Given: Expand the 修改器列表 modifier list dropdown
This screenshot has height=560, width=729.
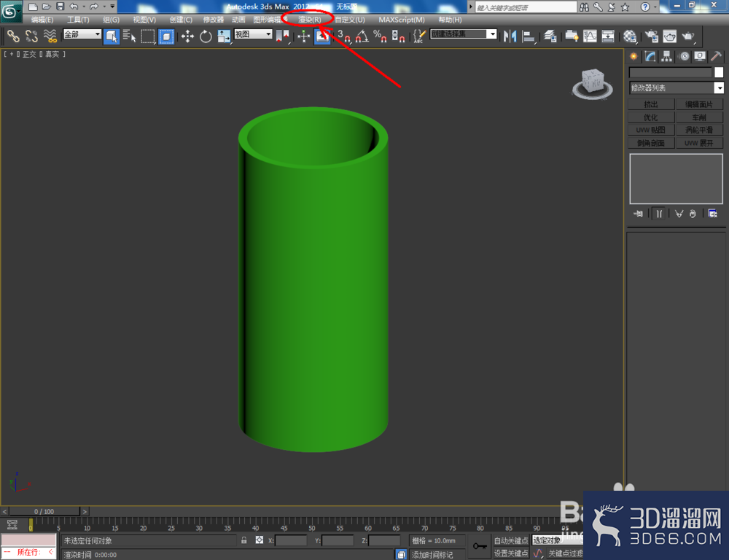Looking at the screenshot, I should click(x=720, y=88).
